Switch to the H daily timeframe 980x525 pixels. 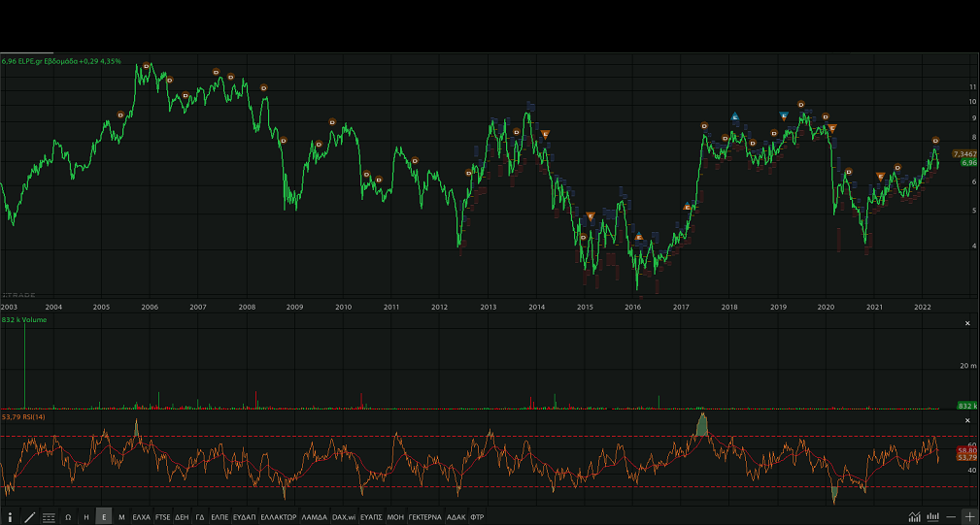click(85, 517)
